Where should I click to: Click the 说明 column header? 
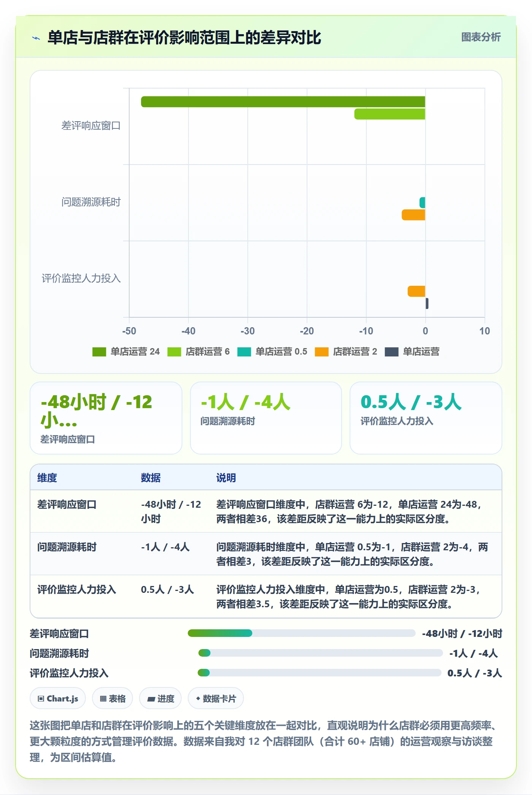coord(226,478)
